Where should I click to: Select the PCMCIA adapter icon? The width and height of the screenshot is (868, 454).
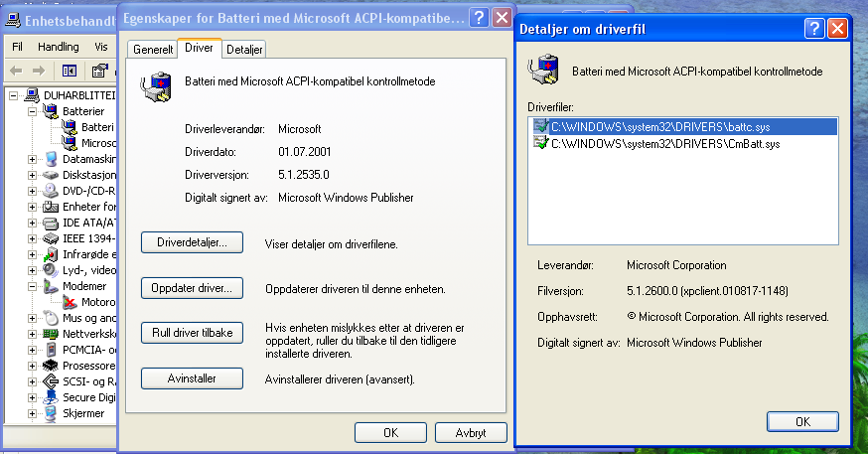pyautogui.click(x=51, y=350)
